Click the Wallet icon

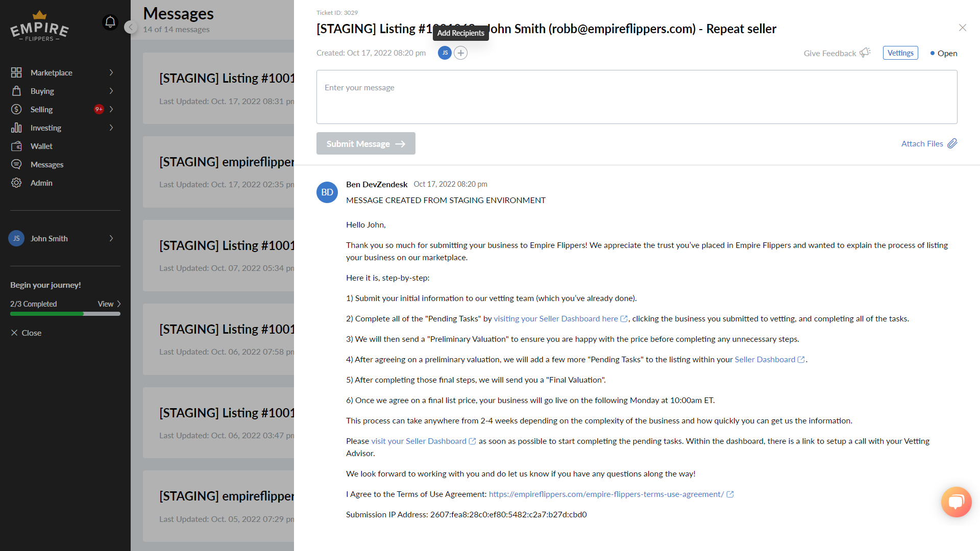coord(16,146)
